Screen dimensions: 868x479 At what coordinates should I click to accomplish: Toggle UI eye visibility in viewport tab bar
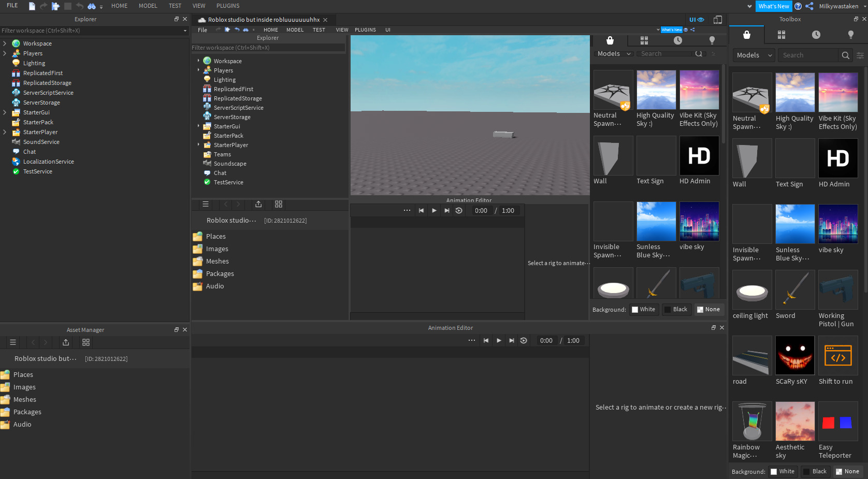pos(697,20)
